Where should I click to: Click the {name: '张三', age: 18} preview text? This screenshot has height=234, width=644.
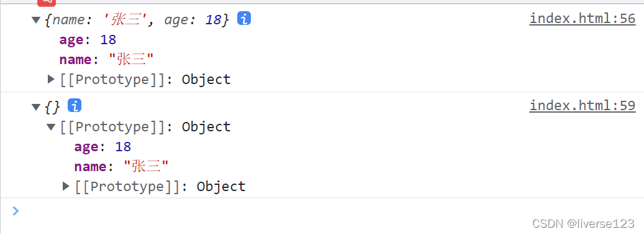137,19
